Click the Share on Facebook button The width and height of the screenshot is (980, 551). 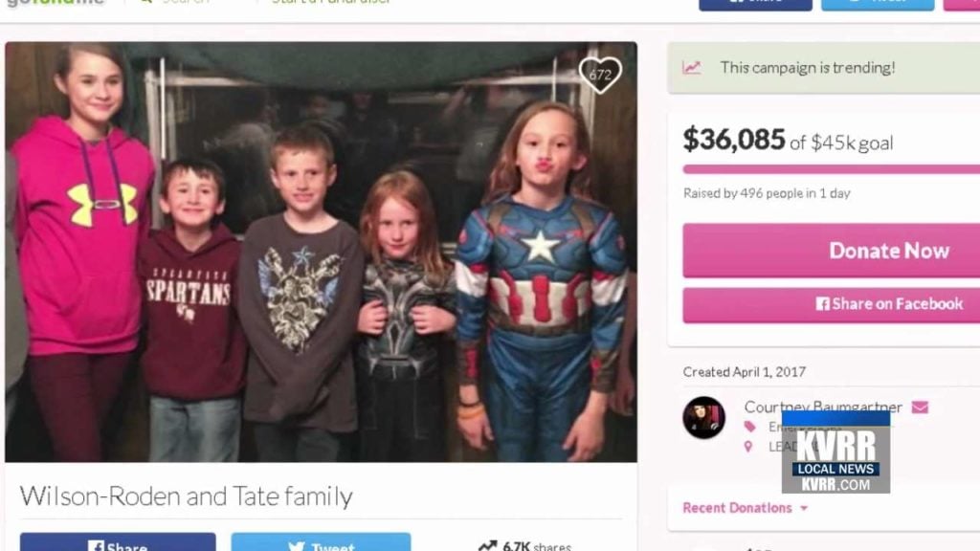832,305
